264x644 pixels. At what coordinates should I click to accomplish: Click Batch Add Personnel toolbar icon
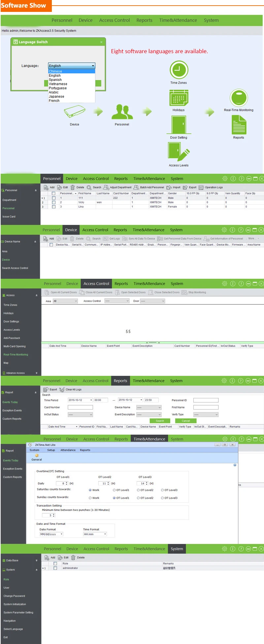pos(136,187)
